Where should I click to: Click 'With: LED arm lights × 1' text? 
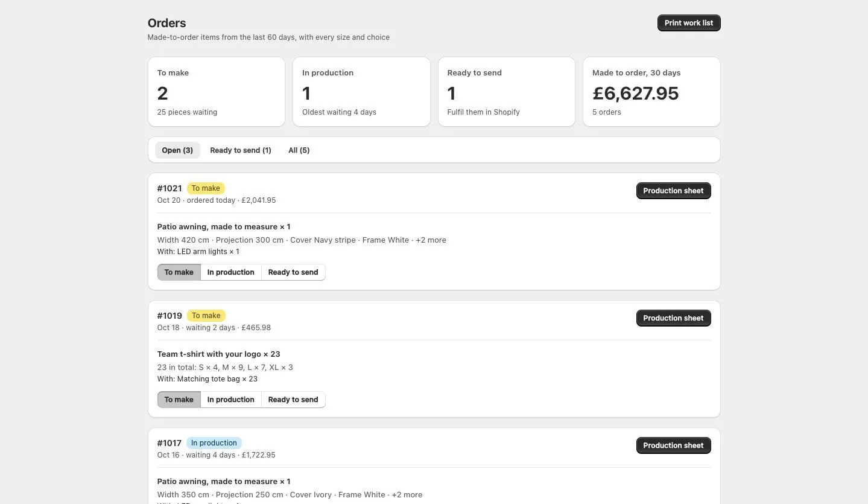point(198,252)
